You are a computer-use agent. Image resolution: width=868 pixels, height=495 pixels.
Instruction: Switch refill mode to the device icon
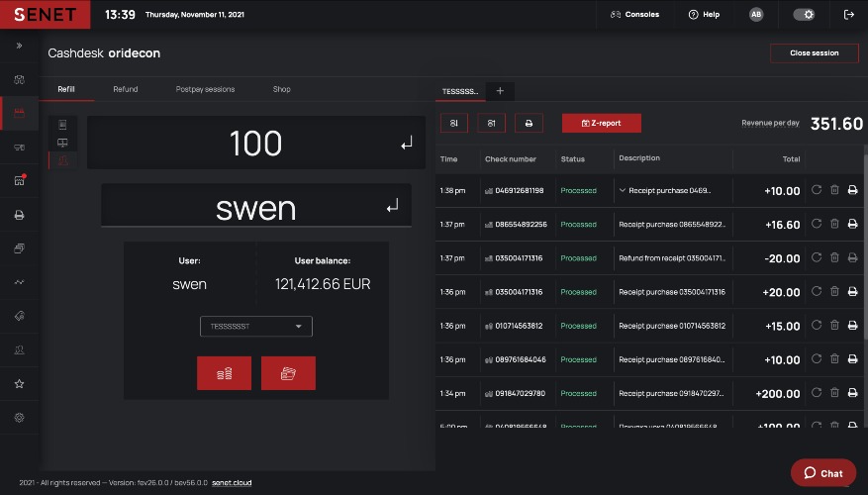(x=62, y=125)
